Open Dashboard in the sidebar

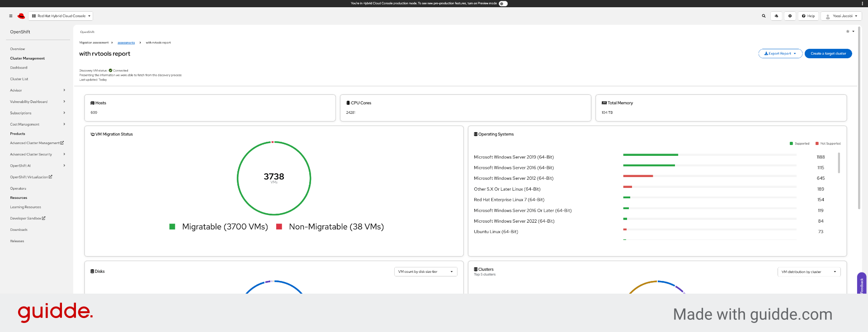click(19, 68)
